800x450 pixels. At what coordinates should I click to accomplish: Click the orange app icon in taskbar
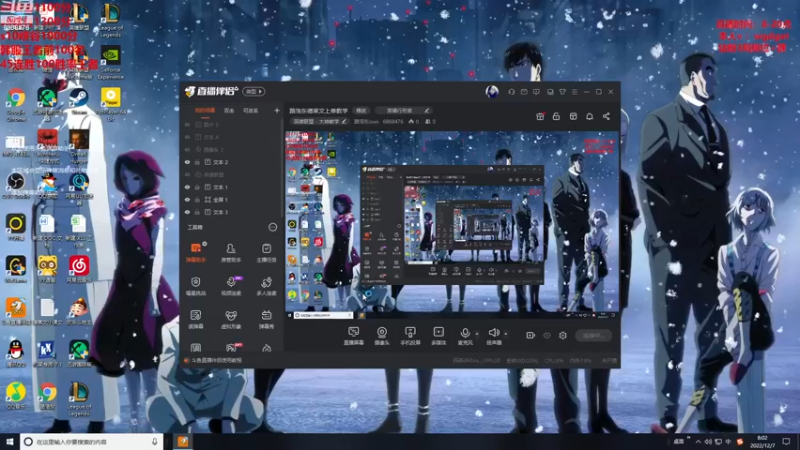pyautogui.click(x=183, y=441)
